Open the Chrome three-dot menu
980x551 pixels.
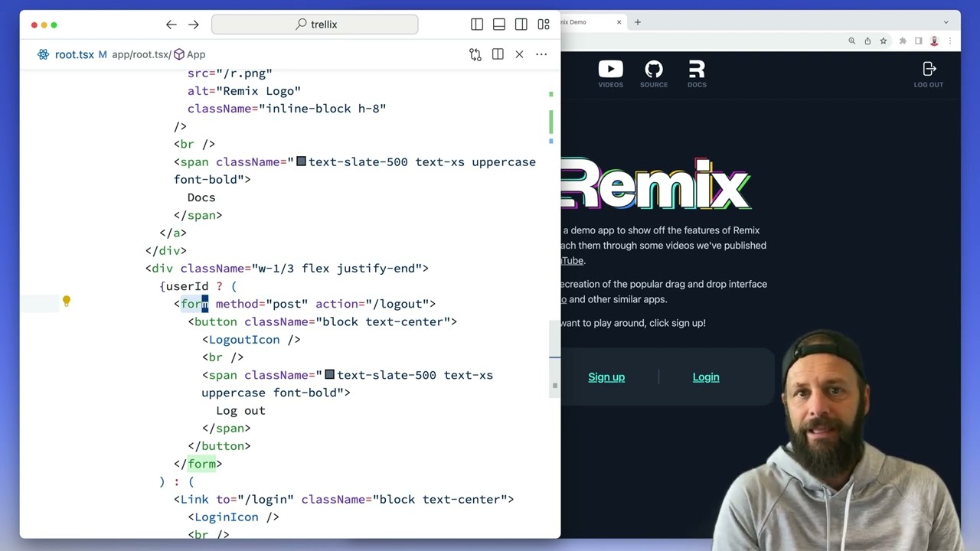pyautogui.click(x=950, y=41)
